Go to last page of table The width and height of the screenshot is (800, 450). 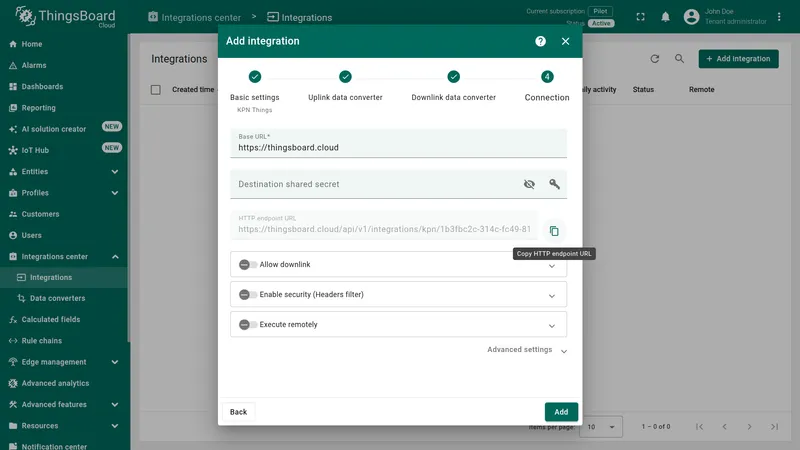click(x=774, y=427)
